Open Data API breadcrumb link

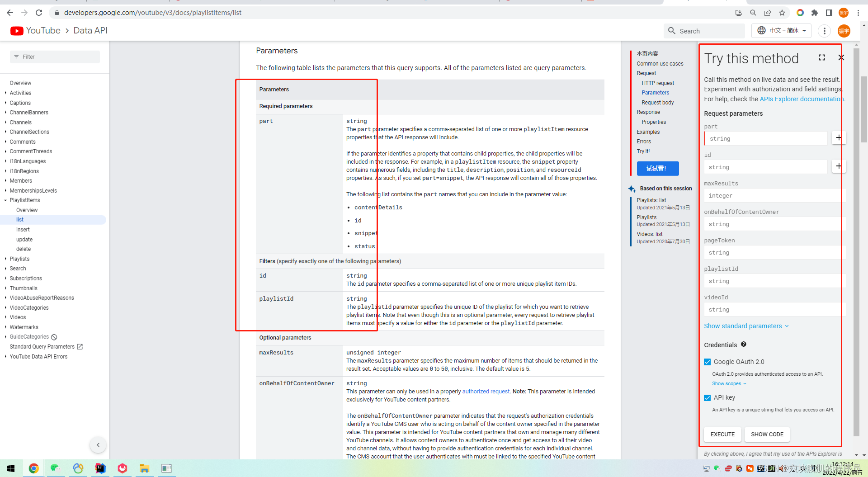pyautogui.click(x=90, y=31)
